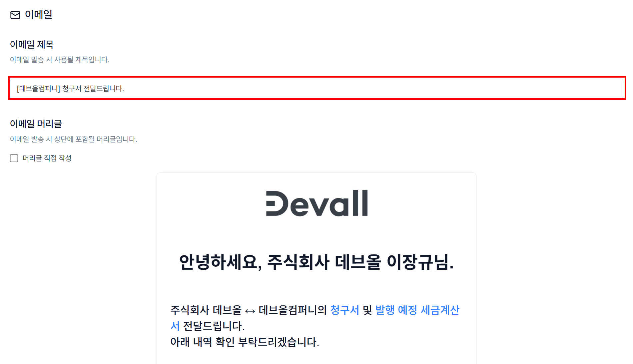Open the 청구서 link
Image resolution: width=633 pixels, height=364 pixels.
(x=344, y=310)
